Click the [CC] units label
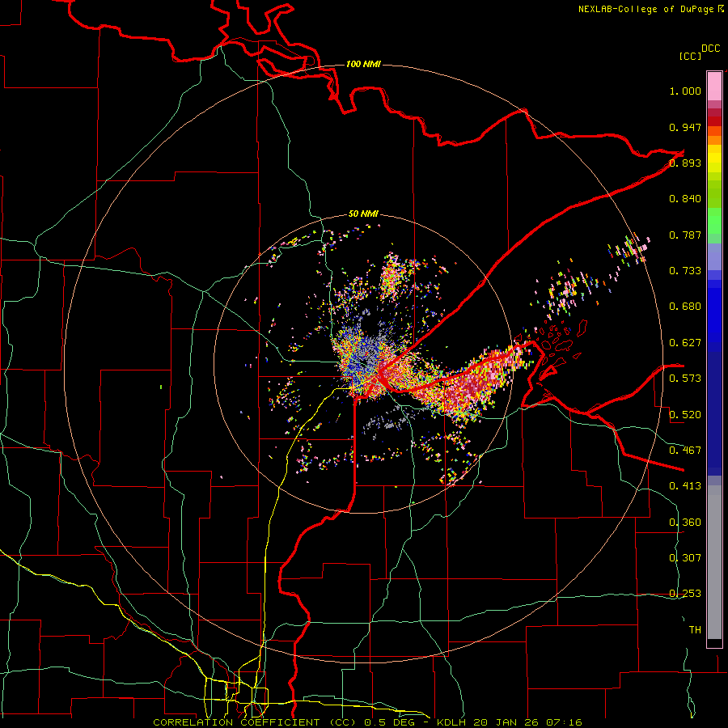Viewport: 728px width, 728px height. pyautogui.click(x=690, y=56)
